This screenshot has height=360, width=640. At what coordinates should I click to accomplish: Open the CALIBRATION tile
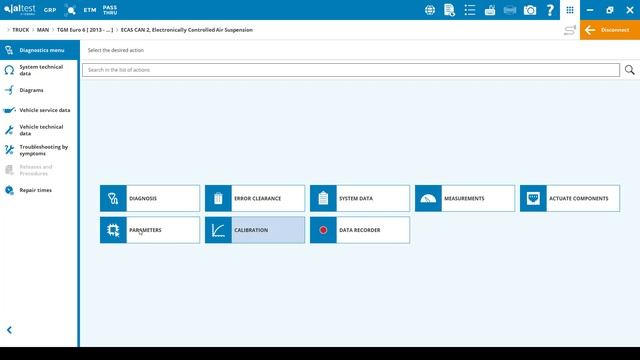(255, 230)
